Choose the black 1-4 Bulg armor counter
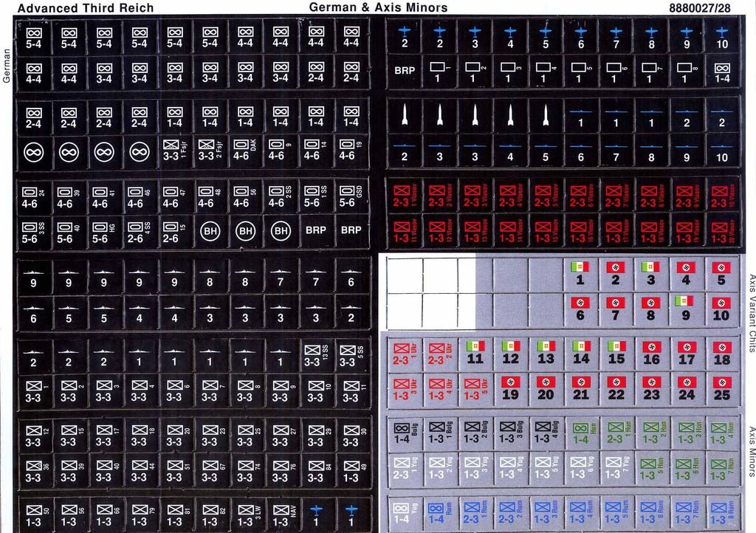 (405, 433)
